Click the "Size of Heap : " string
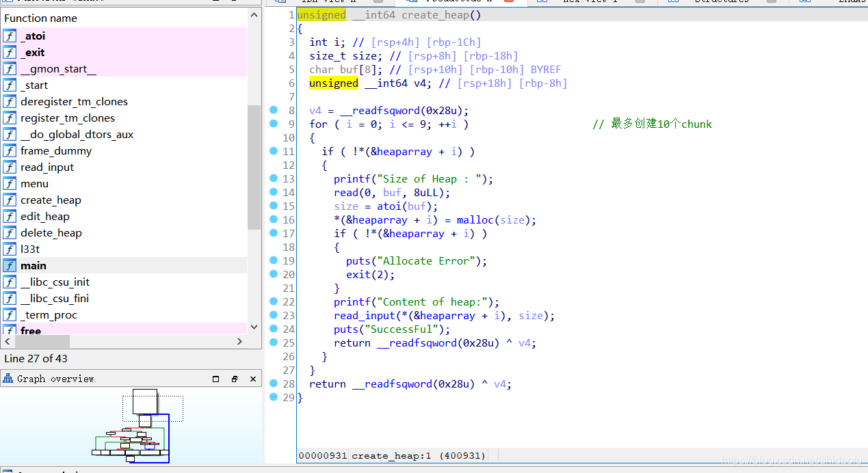This screenshot has width=868, height=473. (429, 179)
